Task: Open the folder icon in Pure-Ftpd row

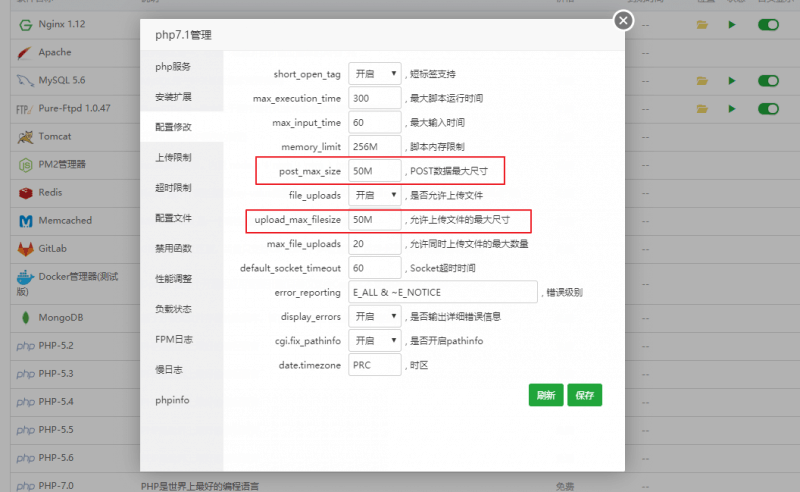Action: [x=703, y=109]
